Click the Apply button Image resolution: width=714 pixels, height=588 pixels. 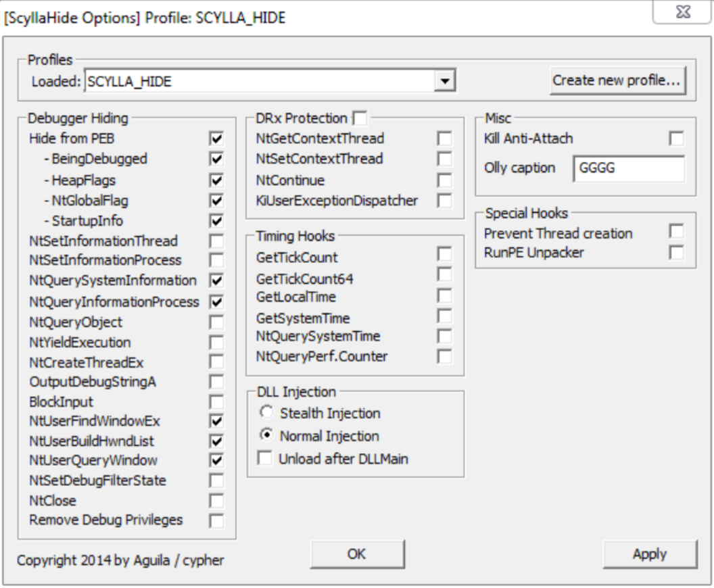tap(650, 554)
